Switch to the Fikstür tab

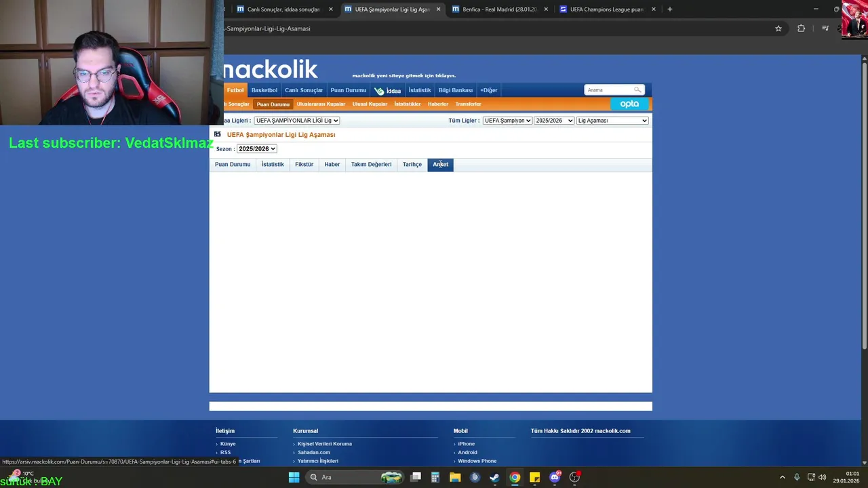pos(304,165)
